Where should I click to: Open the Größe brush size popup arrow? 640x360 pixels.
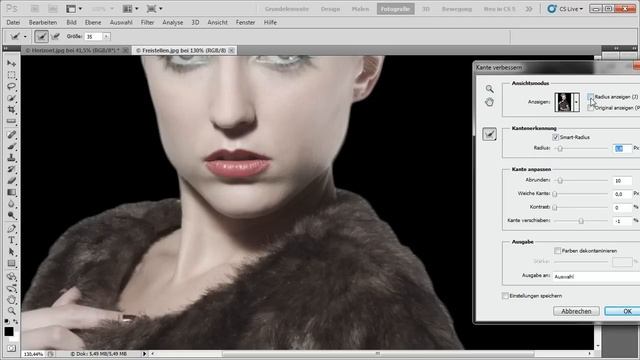click(106, 36)
